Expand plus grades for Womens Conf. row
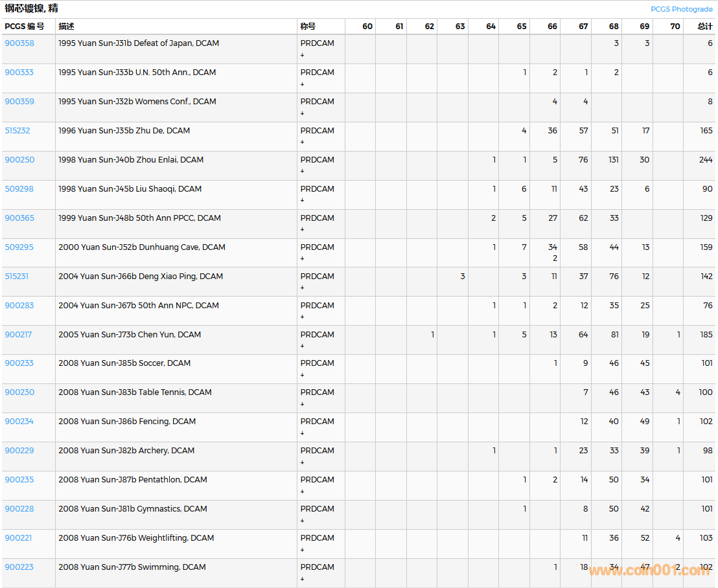The height and width of the screenshot is (588, 718). 302,113
